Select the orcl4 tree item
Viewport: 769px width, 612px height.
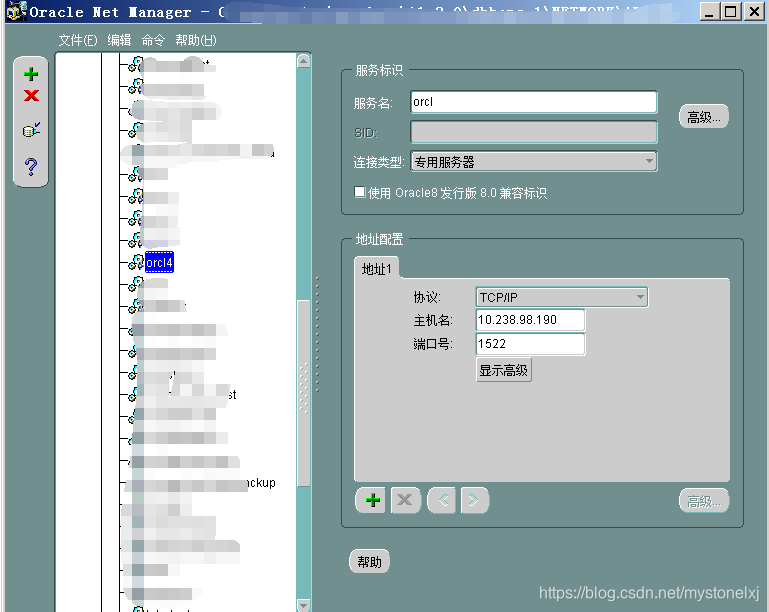159,262
